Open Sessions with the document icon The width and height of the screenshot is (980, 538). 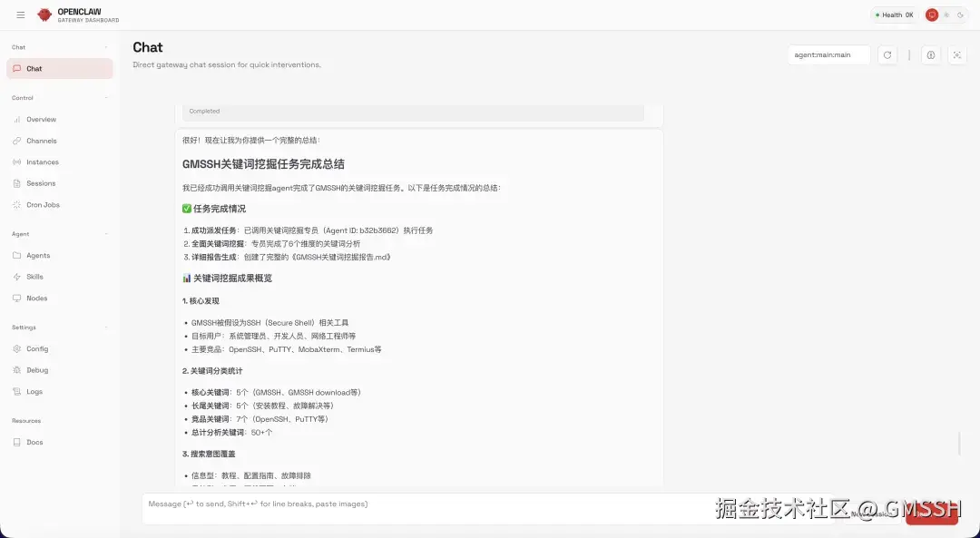59,183
